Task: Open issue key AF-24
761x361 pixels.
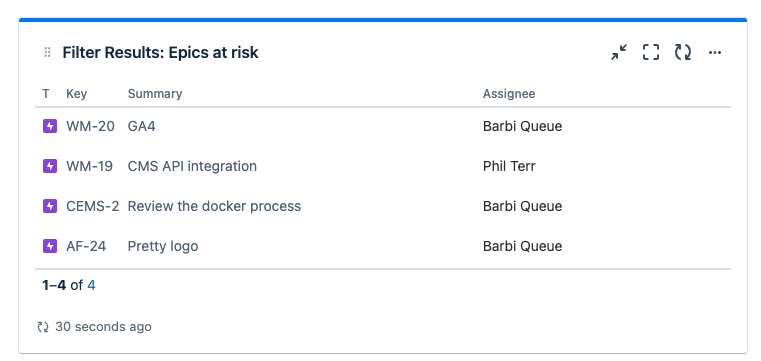Action: point(86,246)
